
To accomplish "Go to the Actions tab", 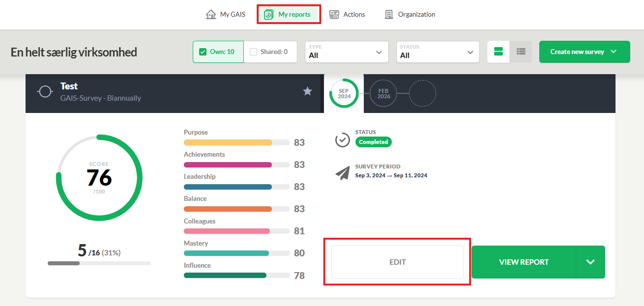I will pyautogui.click(x=347, y=14).
